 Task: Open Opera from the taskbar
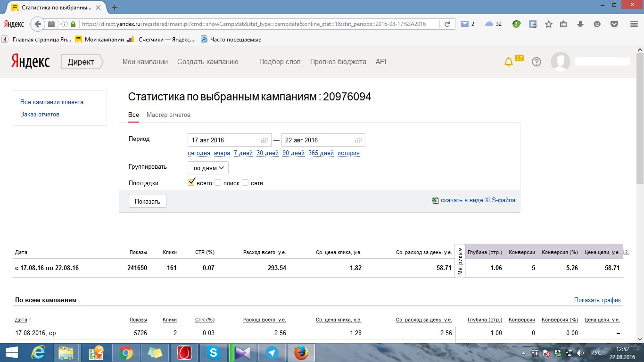(x=184, y=353)
